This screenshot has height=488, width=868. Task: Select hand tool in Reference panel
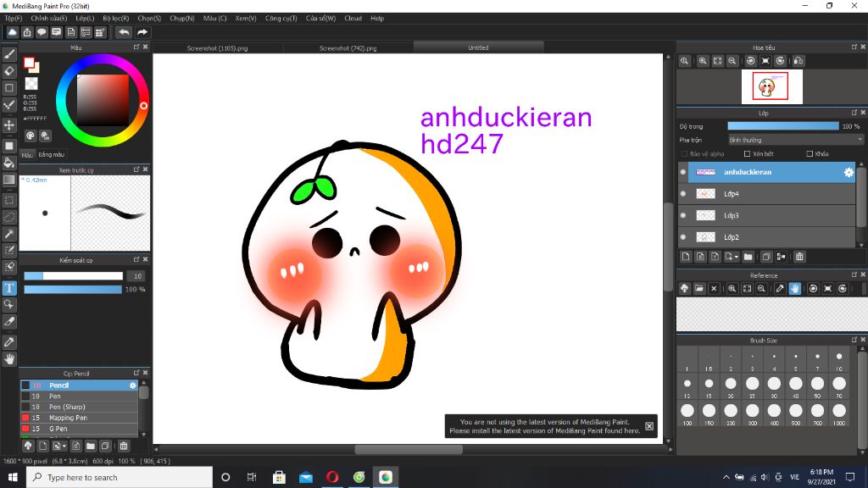point(795,288)
